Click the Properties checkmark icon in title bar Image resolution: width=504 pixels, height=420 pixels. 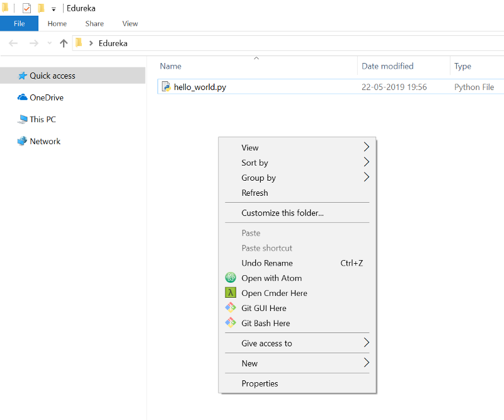click(x=26, y=8)
